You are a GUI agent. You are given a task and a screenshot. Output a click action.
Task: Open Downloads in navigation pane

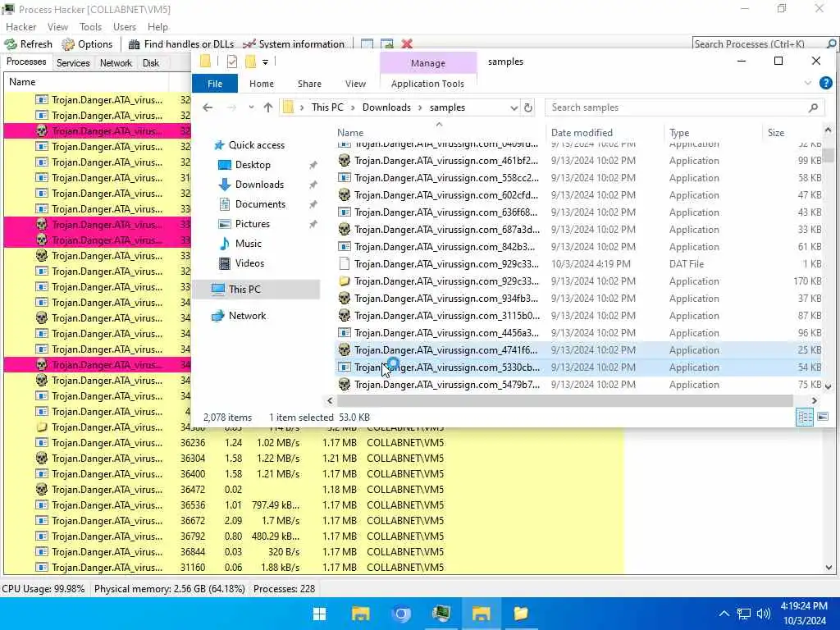(x=251, y=185)
